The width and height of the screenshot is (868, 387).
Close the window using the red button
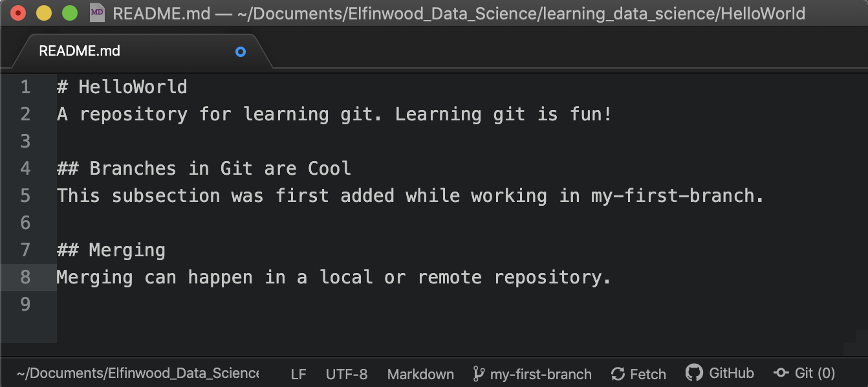point(18,13)
